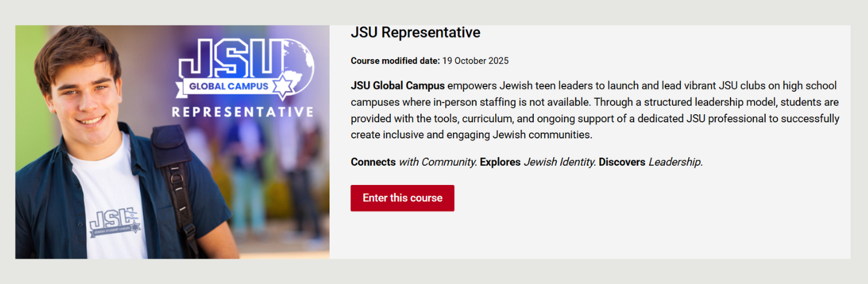Click the bold word Discovers
This screenshot has width=868, height=284.
coord(621,162)
